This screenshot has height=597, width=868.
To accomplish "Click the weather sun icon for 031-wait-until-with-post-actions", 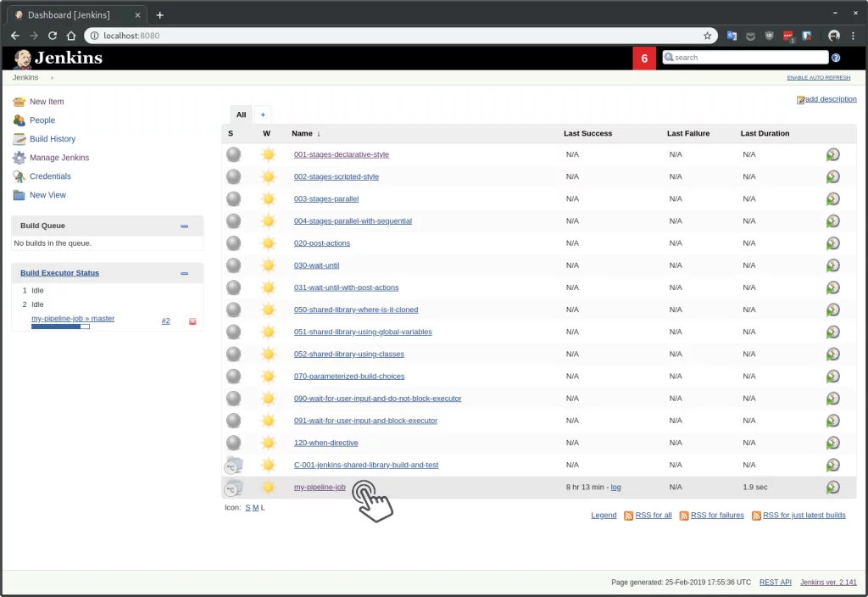I will point(269,287).
